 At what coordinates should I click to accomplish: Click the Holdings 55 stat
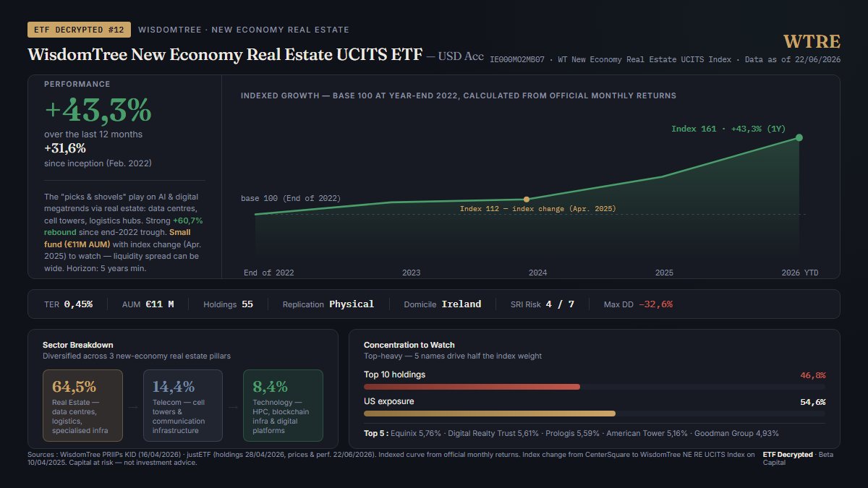coord(229,304)
